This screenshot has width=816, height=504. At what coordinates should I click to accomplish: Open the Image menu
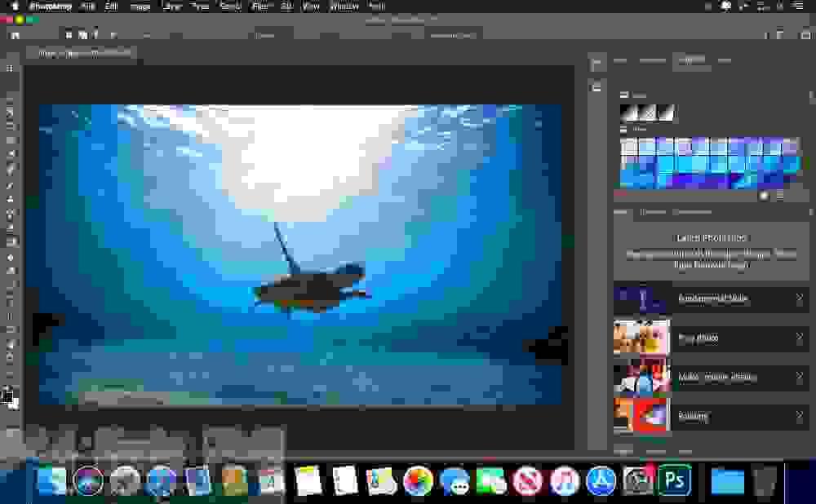point(140,7)
